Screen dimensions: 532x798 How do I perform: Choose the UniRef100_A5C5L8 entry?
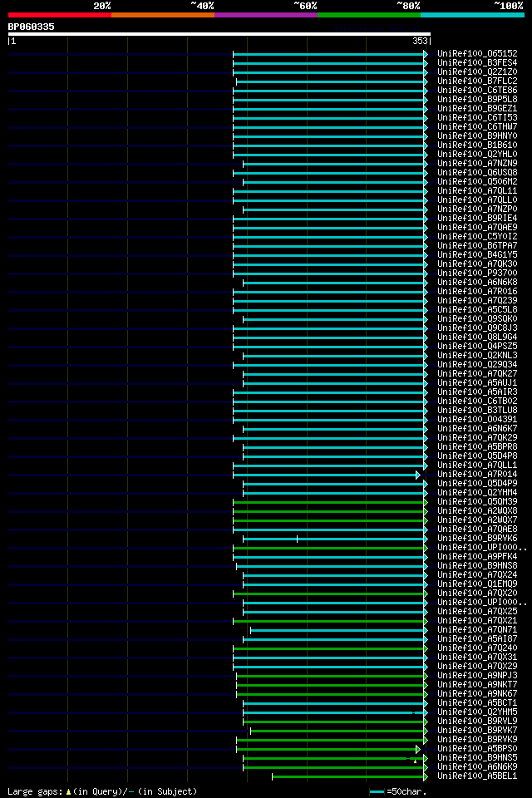477,310
